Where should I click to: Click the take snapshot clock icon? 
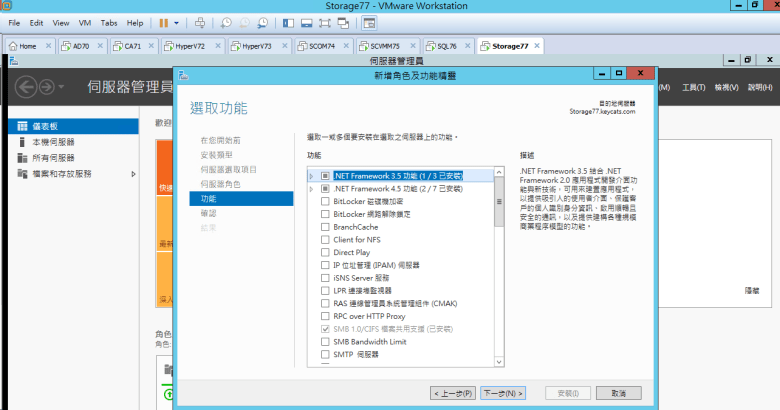pyautogui.click(x=226, y=22)
